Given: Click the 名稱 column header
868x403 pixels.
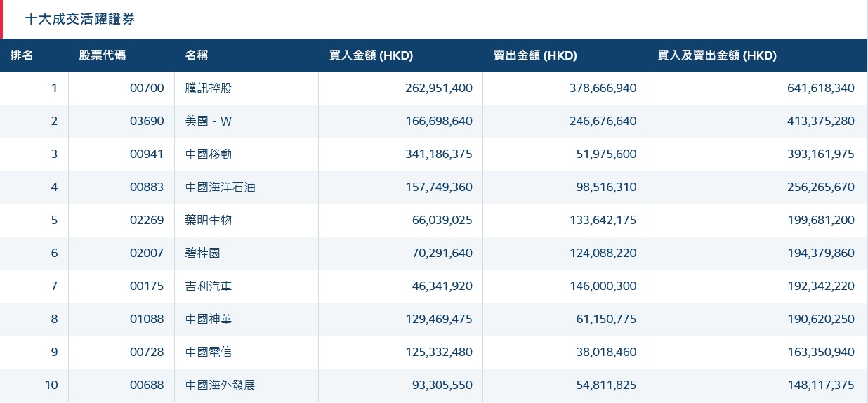Looking at the screenshot, I should pos(197,55).
